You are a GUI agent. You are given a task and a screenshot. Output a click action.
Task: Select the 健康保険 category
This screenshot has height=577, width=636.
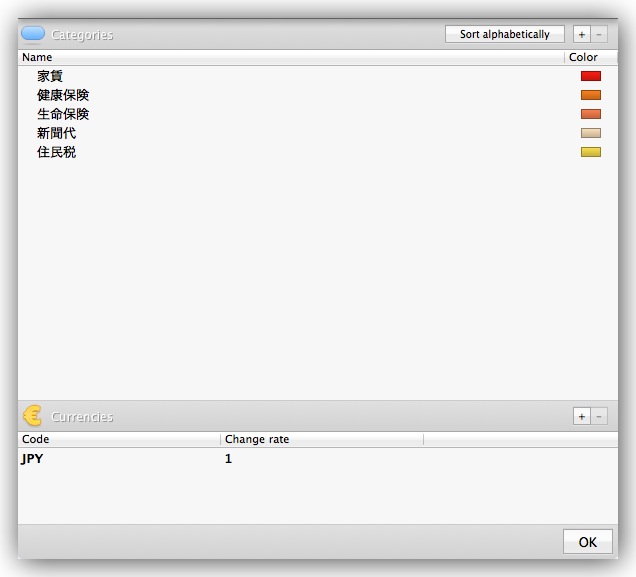[63, 95]
